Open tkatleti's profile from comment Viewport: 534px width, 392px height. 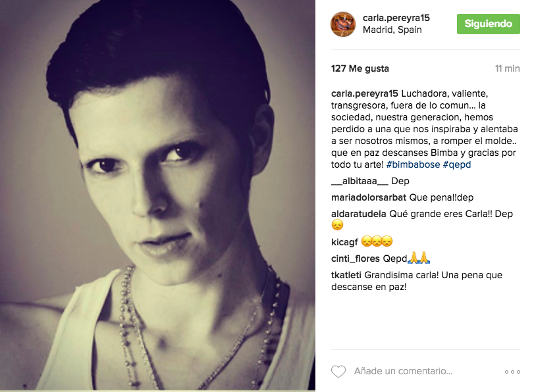click(346, 275)
